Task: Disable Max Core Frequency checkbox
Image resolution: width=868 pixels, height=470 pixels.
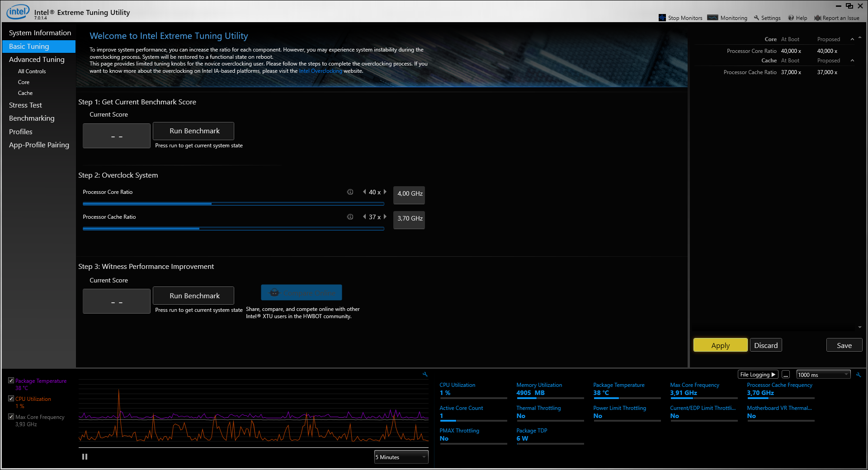Action: click(x=11, y=417)
